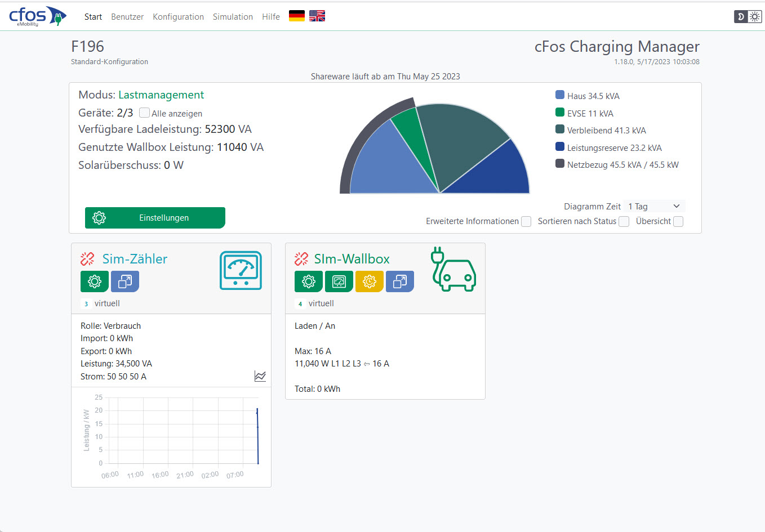Viewport: 765px width, 532px height.
Task: Click the gear icon on Einstellungen button
Action: point(99,218)
